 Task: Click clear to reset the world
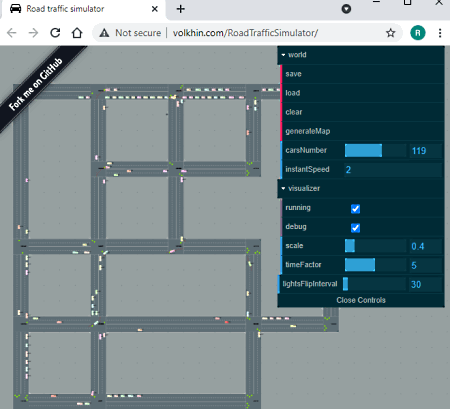[x=362, y=112]
